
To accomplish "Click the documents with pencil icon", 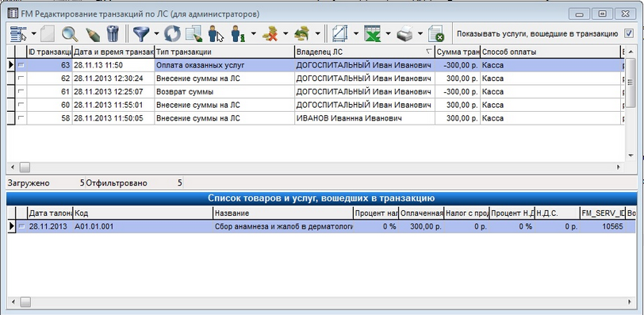I will tap(194, 33).
